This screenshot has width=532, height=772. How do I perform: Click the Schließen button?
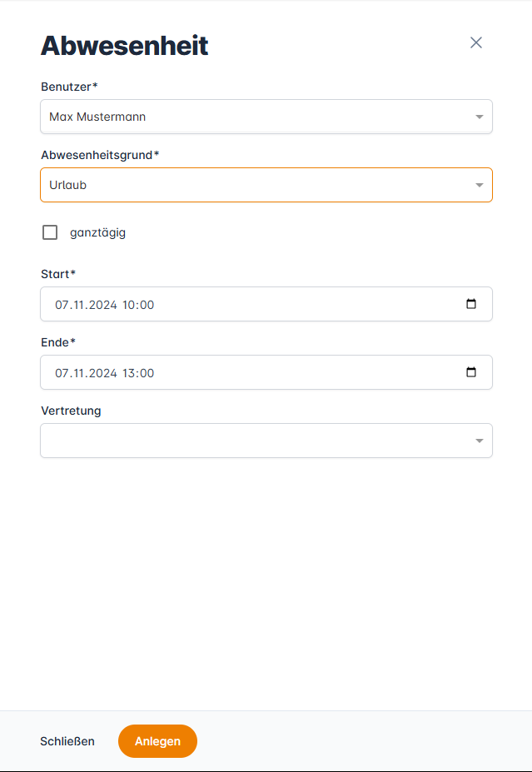(x=67, y=741)
